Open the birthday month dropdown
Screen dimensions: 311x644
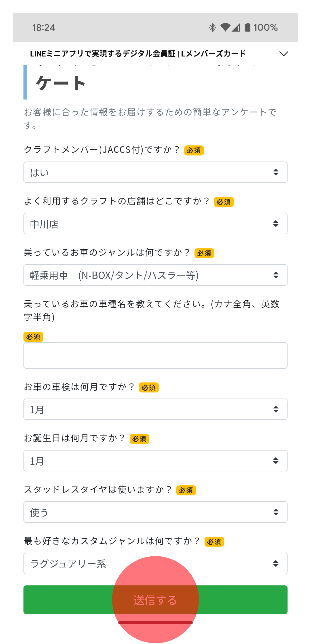[x=155, y=461]
